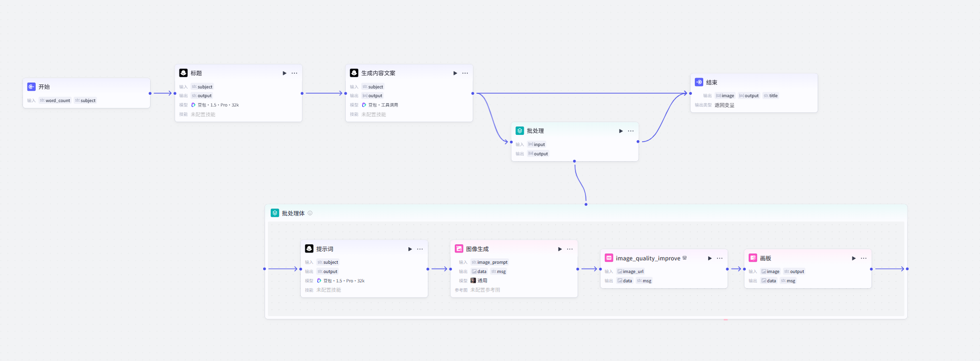Click the 批处理 node play button
The image size is (980, 361).
(x=621, y=131)
